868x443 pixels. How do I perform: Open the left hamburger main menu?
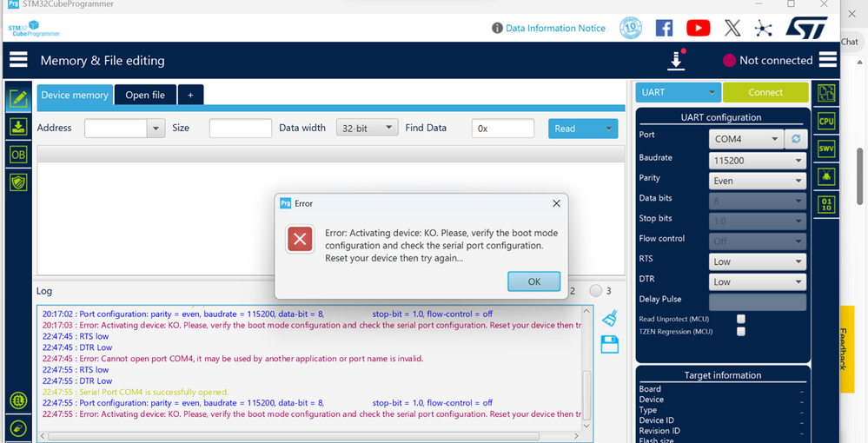(18, 60)
